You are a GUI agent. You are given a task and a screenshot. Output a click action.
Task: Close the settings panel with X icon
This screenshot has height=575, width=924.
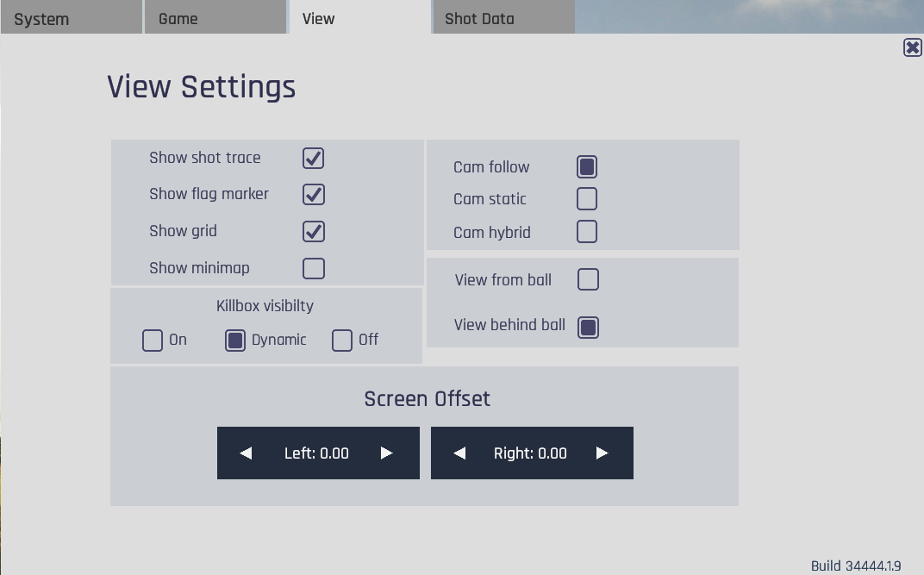click(912, 47)
